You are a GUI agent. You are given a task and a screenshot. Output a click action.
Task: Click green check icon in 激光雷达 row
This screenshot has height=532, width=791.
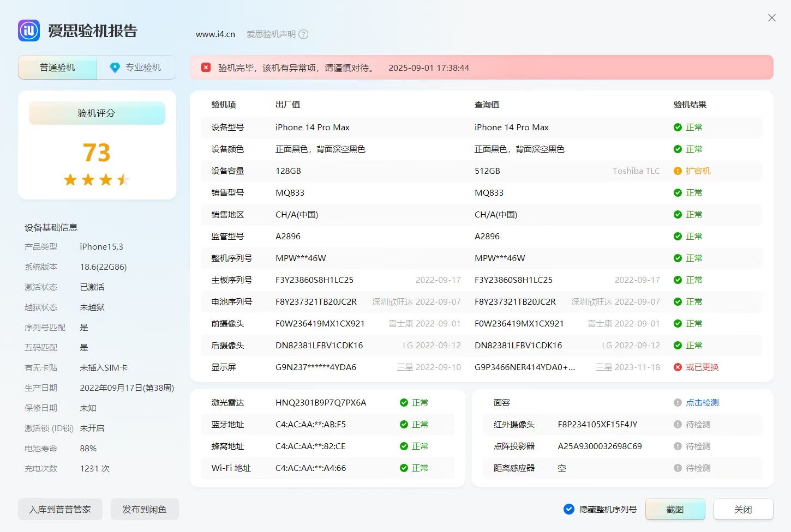[x=404, y=403]
